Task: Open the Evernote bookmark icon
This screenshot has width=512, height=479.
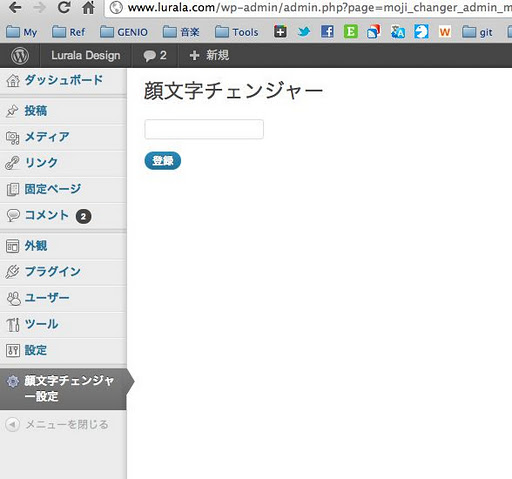Action: (351, 32)
